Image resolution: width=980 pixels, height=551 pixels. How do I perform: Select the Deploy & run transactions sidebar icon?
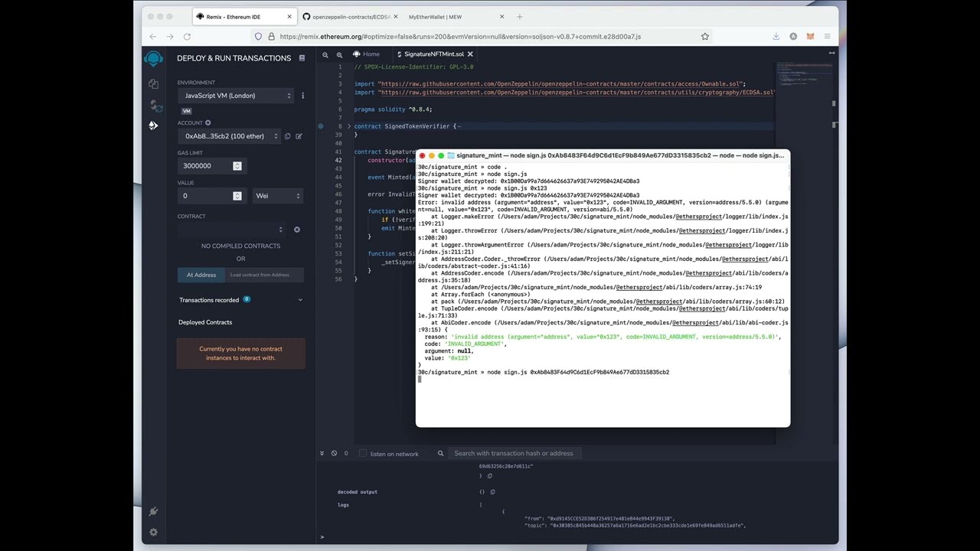pyautogui.click(x=153, y=126)
